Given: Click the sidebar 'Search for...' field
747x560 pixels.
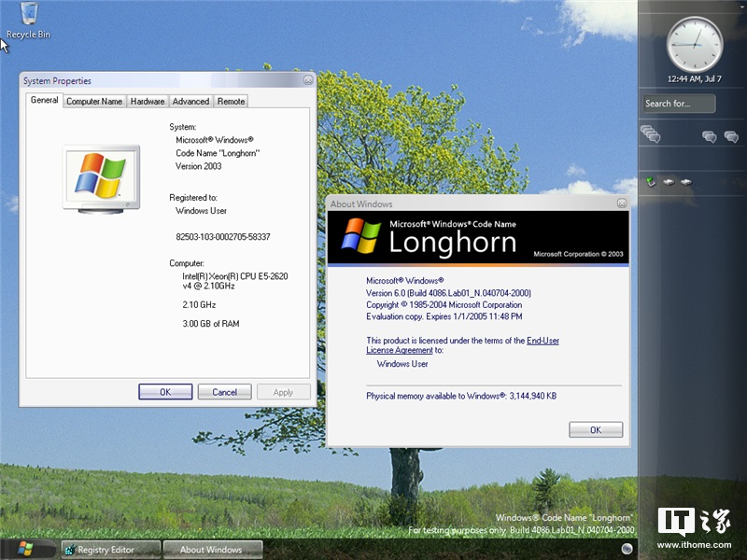Looking at the screenshot, I should point(679,104).
